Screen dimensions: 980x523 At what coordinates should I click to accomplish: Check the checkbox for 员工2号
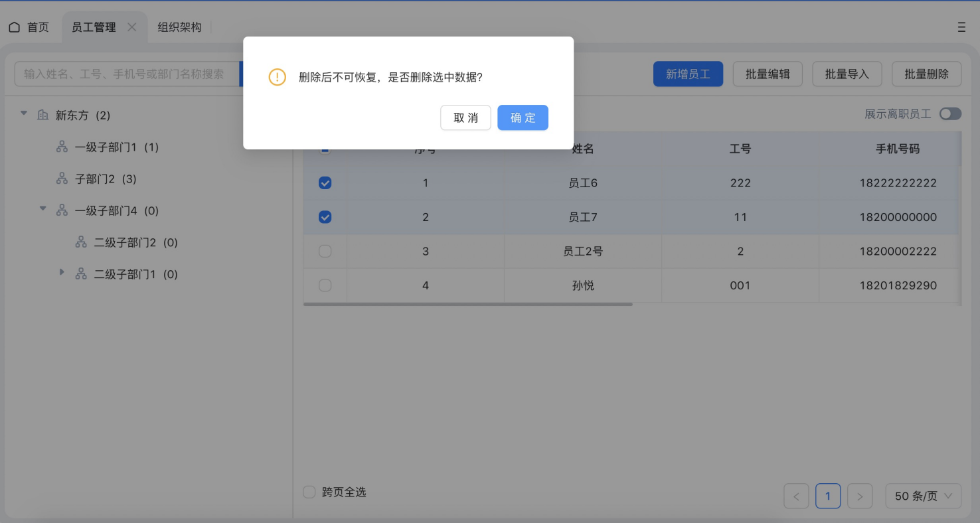tap(325, 251)
